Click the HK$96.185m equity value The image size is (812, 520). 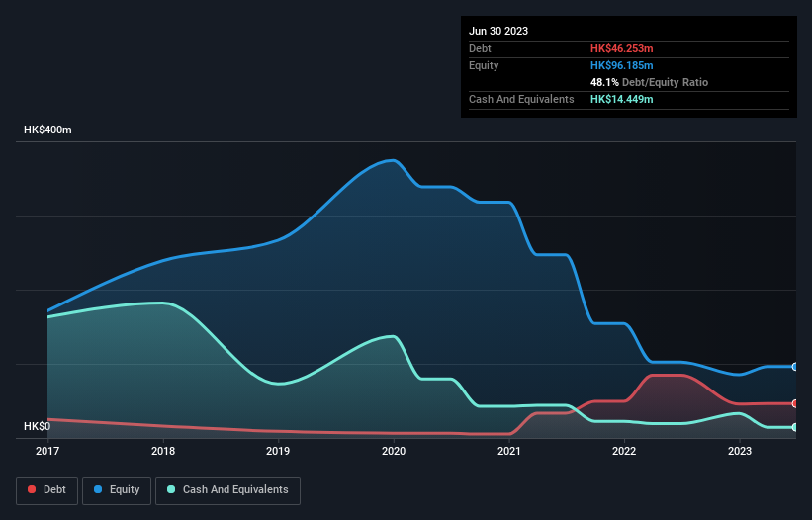pyautogui.click(x=621, y=65)
